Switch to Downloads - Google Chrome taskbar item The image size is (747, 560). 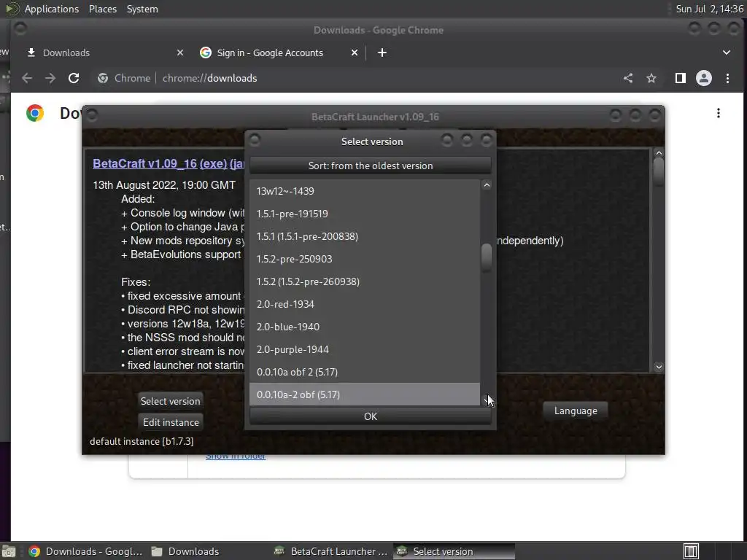pyautogui.click(x=86, y=551)
